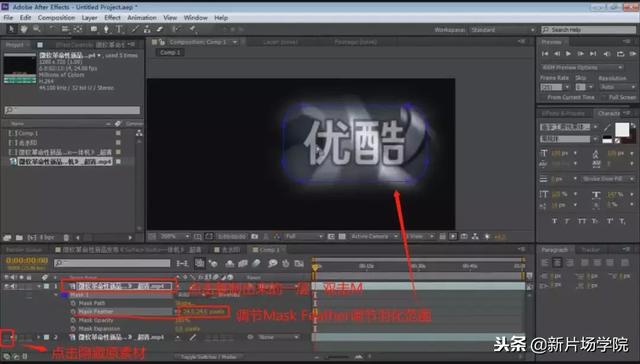Open the Animation menu
The image size is (640, 364).
tap(142, 18)
